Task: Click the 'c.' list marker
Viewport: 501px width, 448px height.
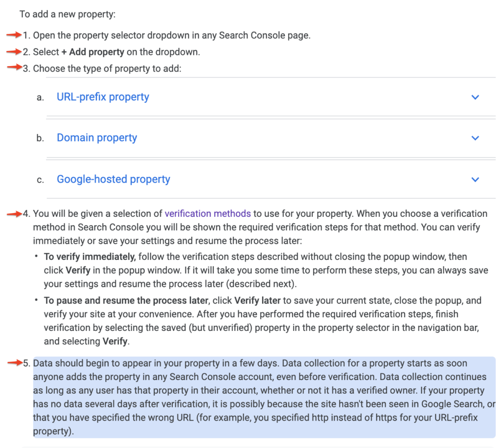Action: [40, 180]
